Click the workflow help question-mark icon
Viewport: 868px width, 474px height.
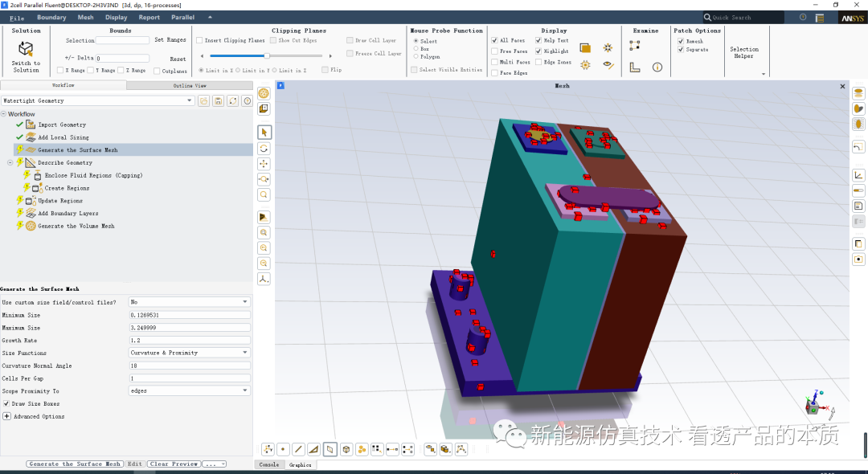point(247,101)
